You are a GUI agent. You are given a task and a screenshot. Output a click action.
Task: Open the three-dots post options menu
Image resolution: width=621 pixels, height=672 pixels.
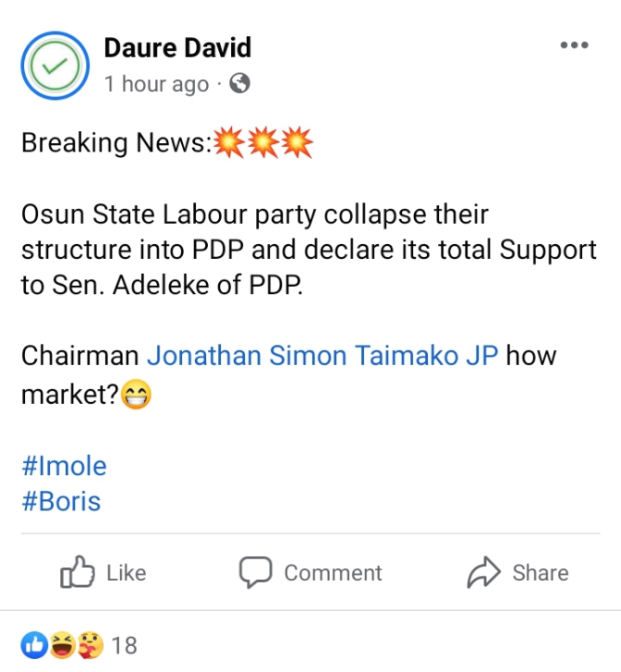pyautogui.click(x=574, y=46)
